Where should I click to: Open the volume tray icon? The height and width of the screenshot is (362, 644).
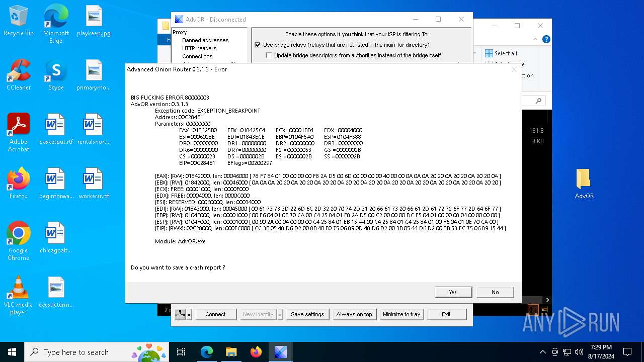(x=579, y=352)
